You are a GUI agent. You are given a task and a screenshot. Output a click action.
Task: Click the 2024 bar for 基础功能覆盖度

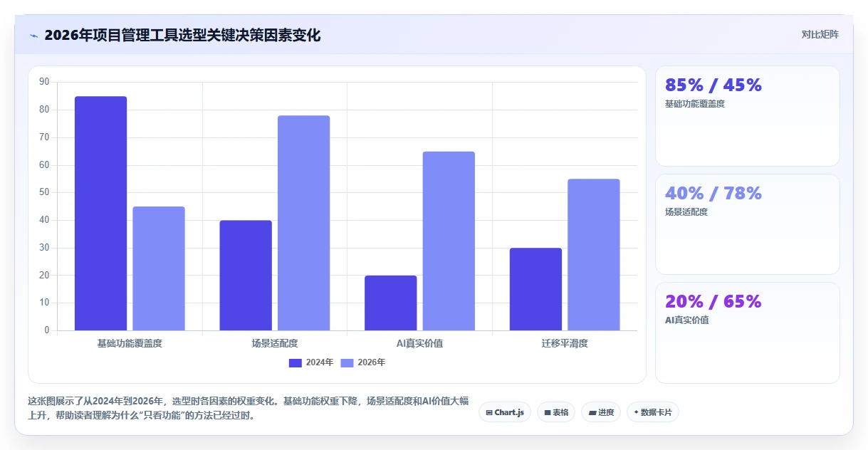click(100, 213)
